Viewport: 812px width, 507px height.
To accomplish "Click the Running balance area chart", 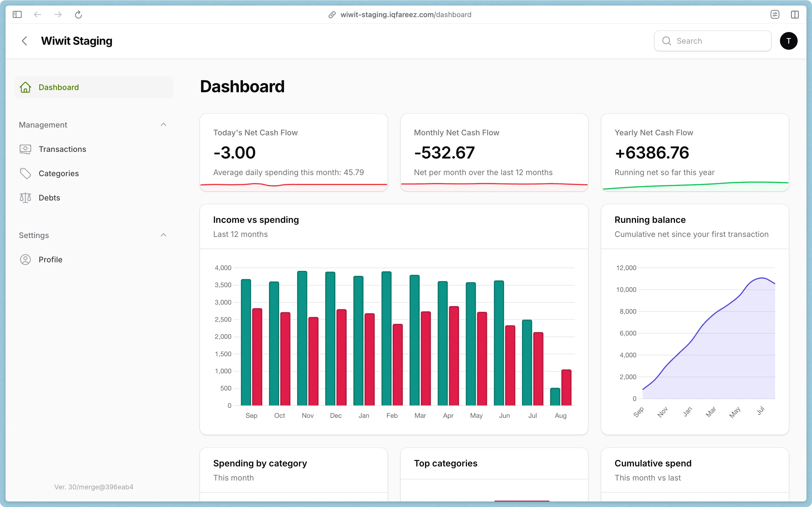I will click(x=709, y=339).
